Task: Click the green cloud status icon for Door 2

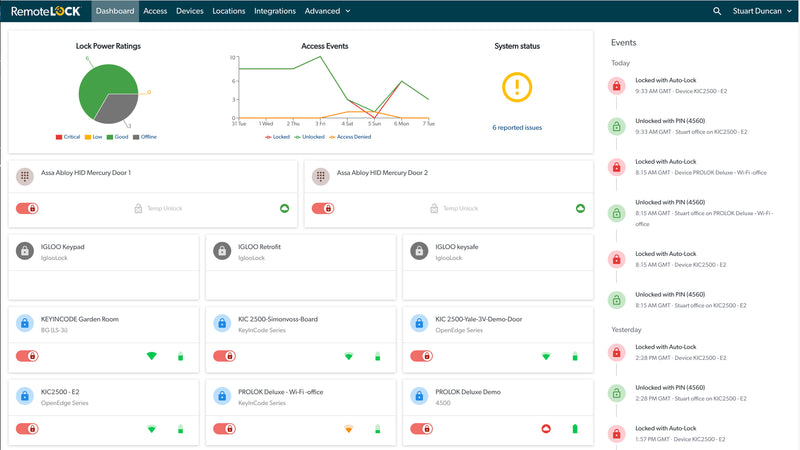Action: tap(579, 208)
